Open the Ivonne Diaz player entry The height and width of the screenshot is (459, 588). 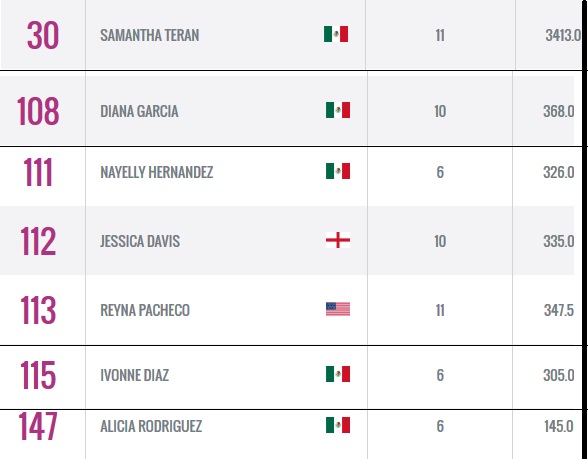134,375
